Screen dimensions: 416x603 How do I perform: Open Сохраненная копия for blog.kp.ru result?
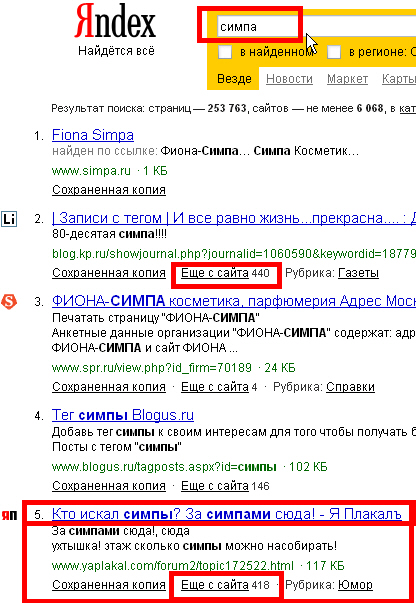[109, 273]
